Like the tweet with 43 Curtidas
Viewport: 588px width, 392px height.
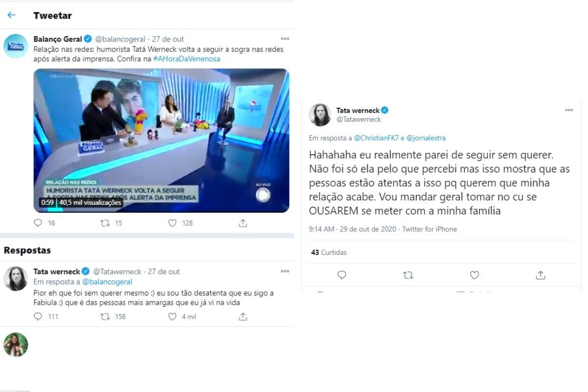pos(474,275)
